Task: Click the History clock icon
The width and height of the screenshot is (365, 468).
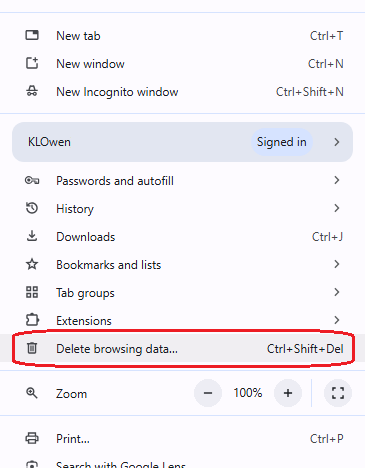Action: click(32, 208)
